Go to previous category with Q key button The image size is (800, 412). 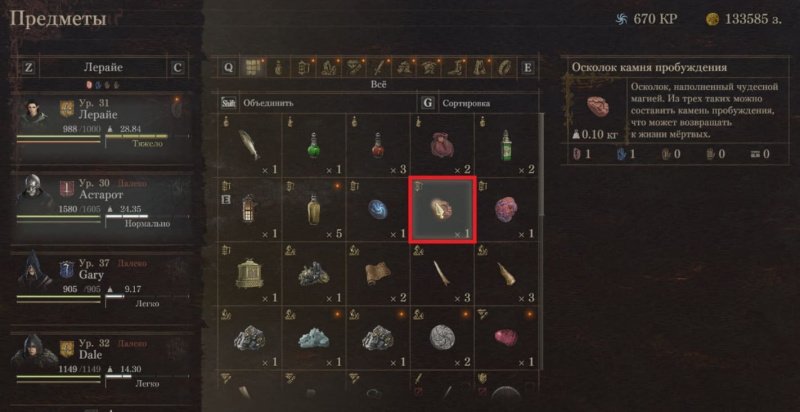pos(229,68)
